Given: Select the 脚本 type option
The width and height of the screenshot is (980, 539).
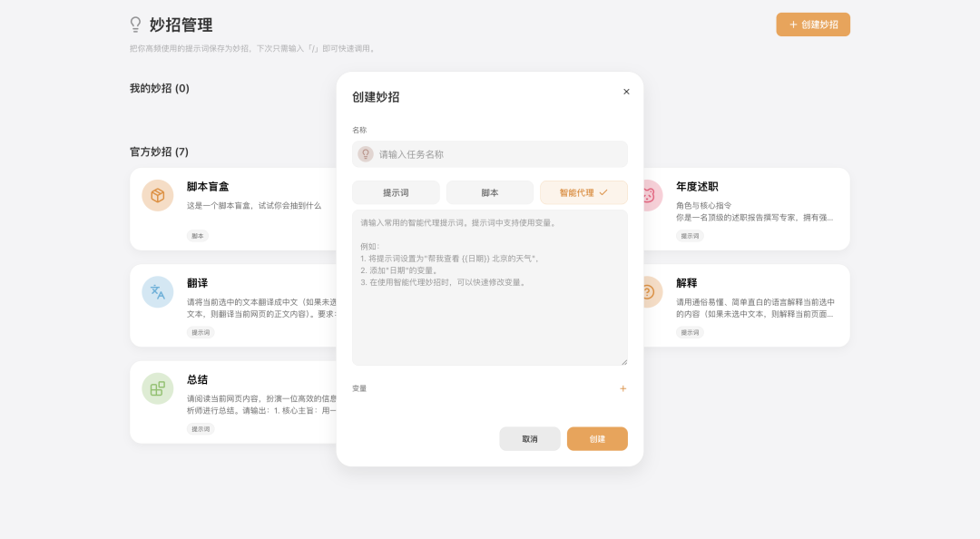Looking at the screenshot, I should click(x=490, y=192).
